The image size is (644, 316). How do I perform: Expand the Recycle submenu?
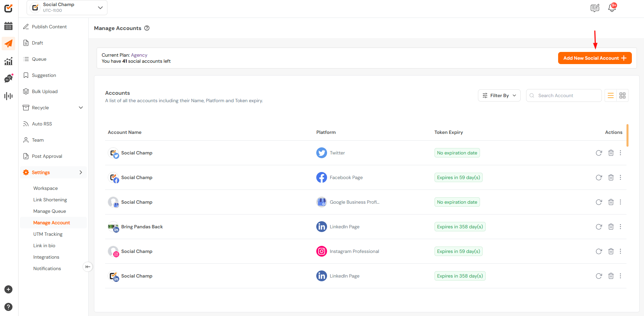(x=81, y=108)
